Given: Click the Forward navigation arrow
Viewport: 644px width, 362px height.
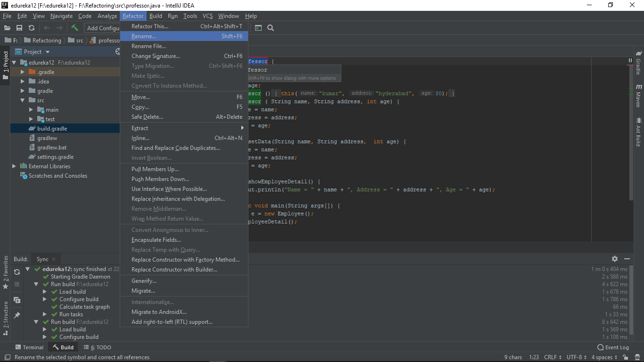Looking at the screenshot, I should [x=59, y=28].
